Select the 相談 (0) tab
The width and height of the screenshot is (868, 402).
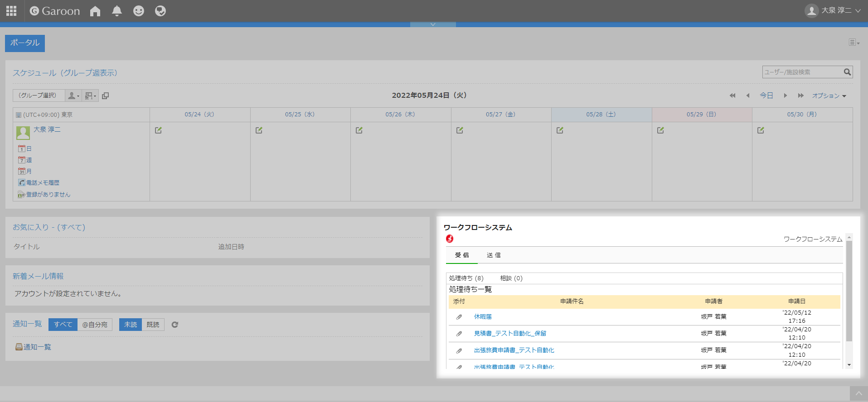(511, 278)
